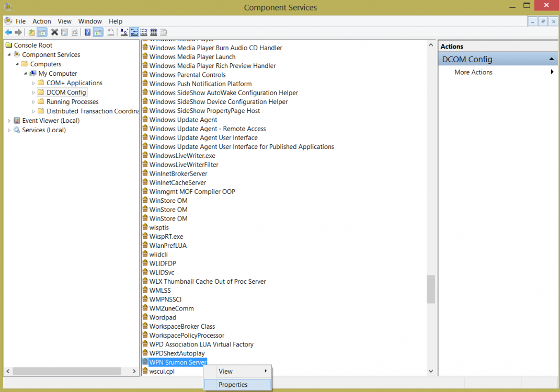Select wisptis entry in list

point(159,228)
